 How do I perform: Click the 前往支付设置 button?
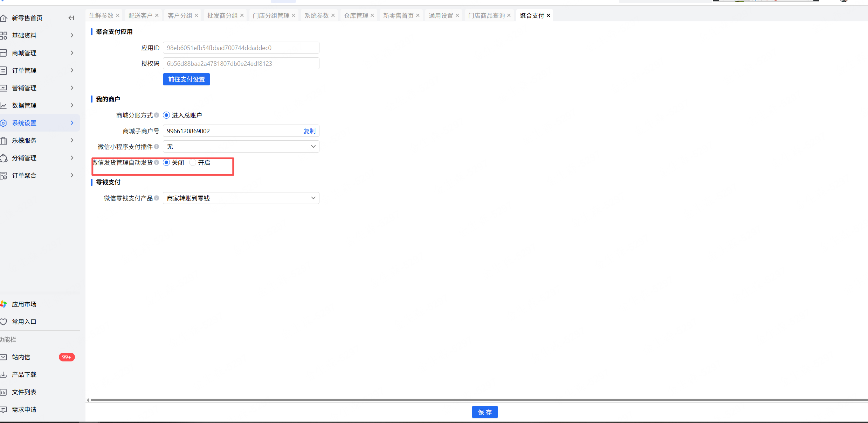coord(186,79)
